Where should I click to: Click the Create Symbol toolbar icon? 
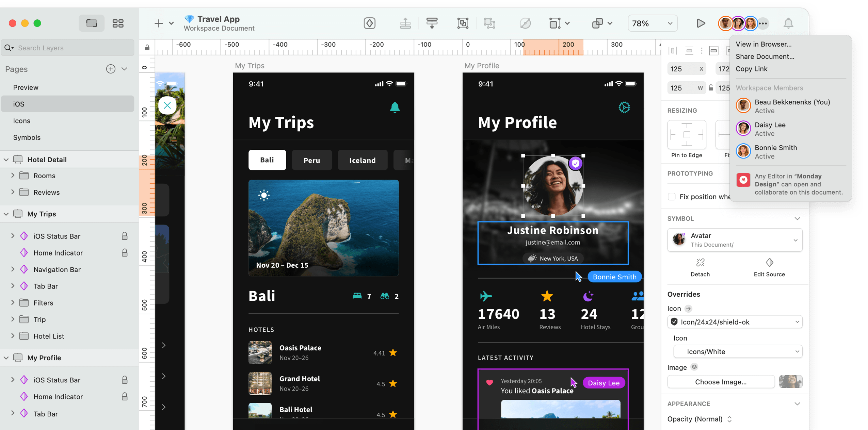click(x=369, y=23)
